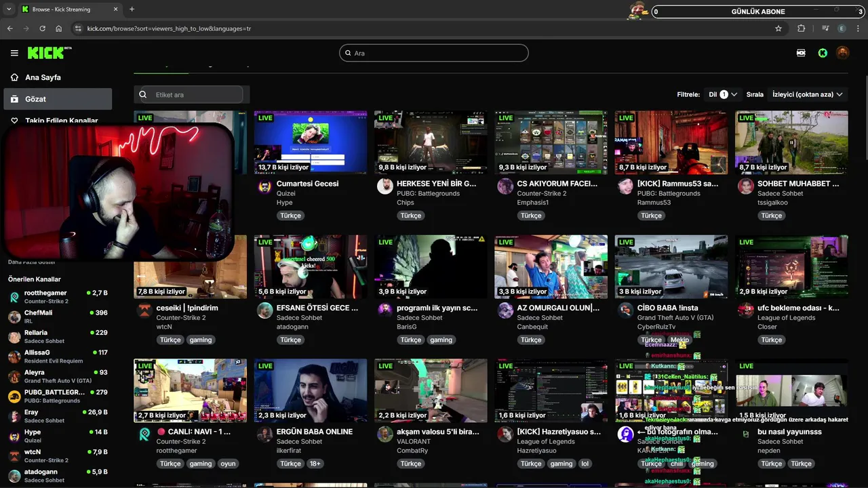
Task: Click the browser home button
Action: (x=59, y=28)
